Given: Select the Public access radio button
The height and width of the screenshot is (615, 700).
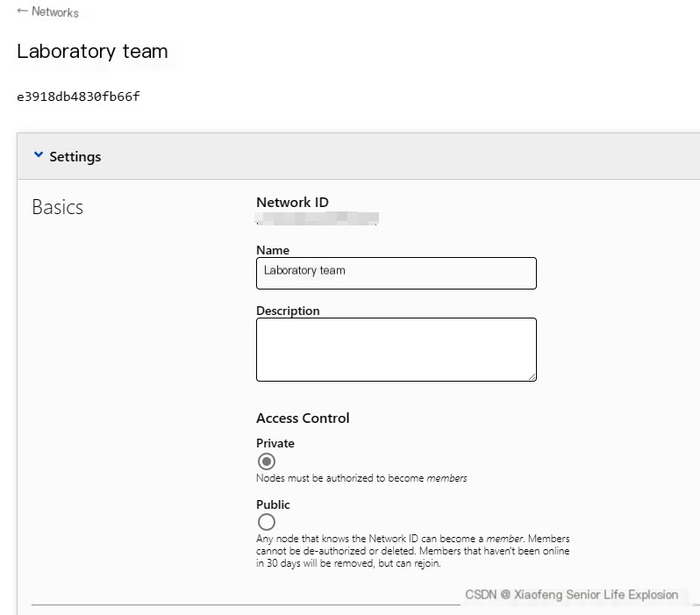Looking at the screenshot, I should (267, 522).
